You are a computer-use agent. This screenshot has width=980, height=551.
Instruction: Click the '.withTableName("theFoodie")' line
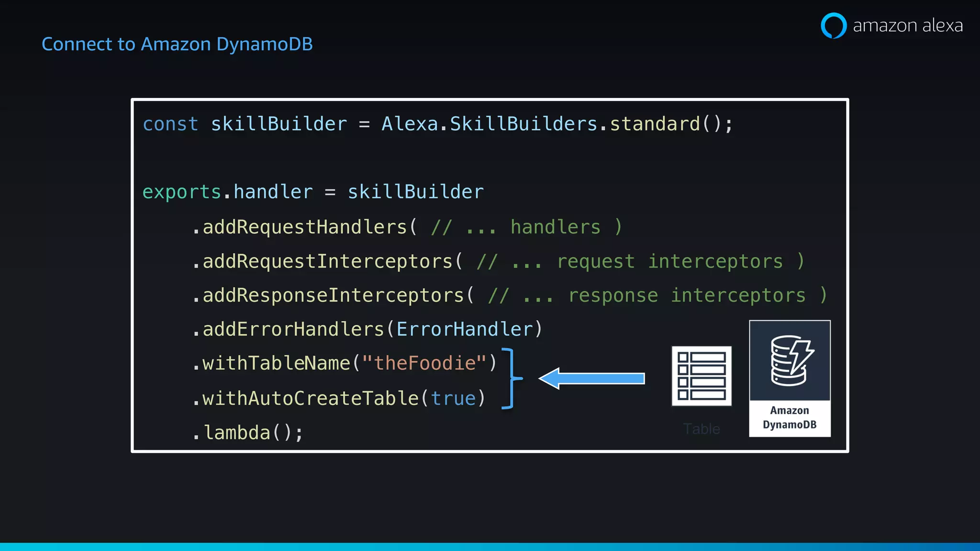point(345,363)
